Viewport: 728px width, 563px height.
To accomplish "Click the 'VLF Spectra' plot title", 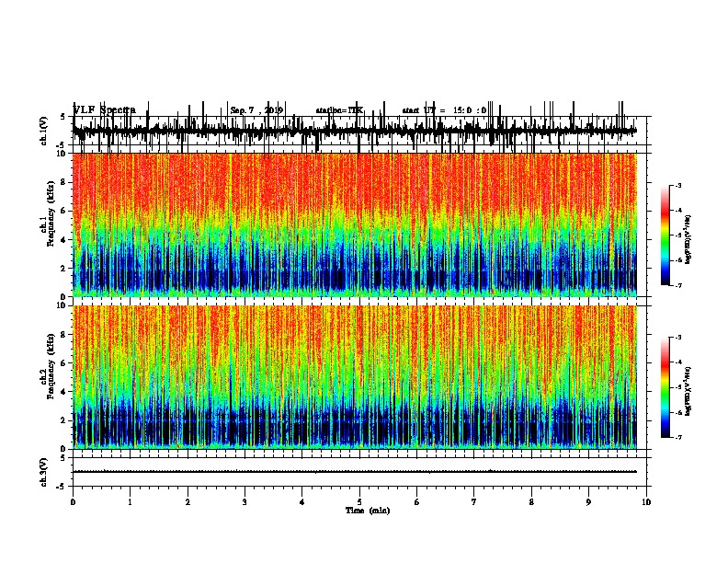I will click(x=105, y=110).
